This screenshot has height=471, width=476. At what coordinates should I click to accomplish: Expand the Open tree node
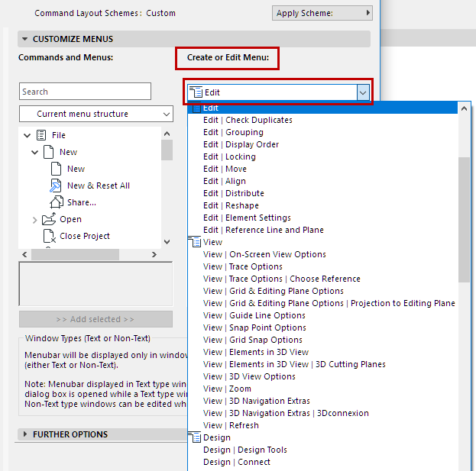(34, 220)
